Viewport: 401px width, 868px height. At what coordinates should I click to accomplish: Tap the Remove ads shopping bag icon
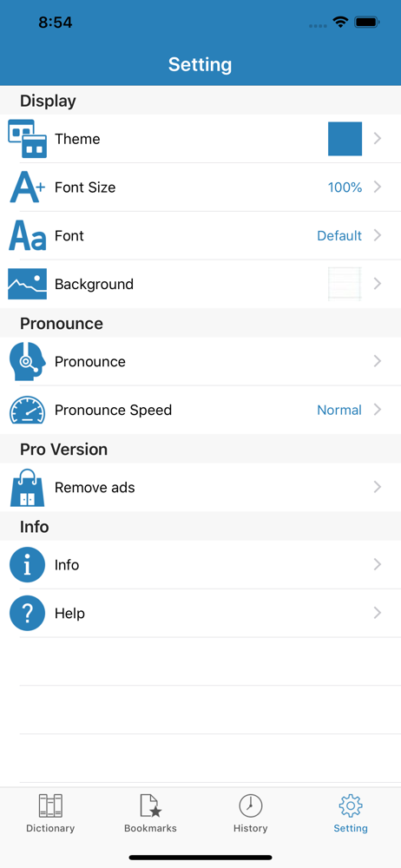tap(27, 487)
